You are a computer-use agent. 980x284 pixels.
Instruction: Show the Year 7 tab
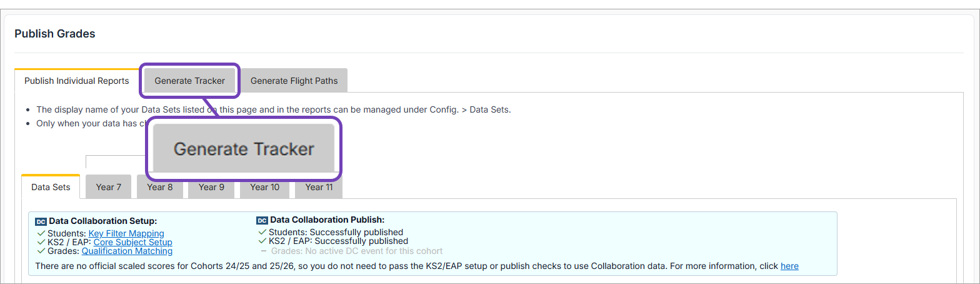tap(109, 187)
